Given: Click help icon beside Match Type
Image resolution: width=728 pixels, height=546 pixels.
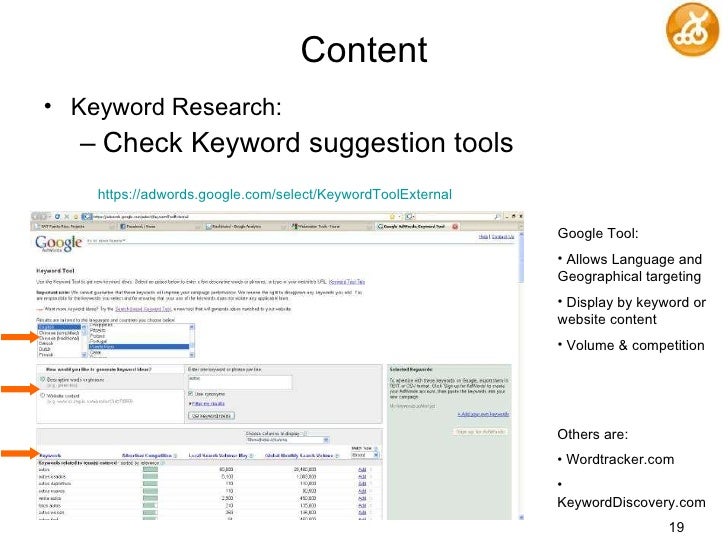Looking at the screenshot, I should tap(376, 448).
